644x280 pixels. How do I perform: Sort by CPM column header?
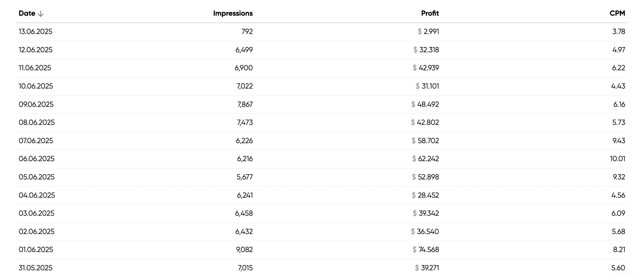click(x=617, y=13)
